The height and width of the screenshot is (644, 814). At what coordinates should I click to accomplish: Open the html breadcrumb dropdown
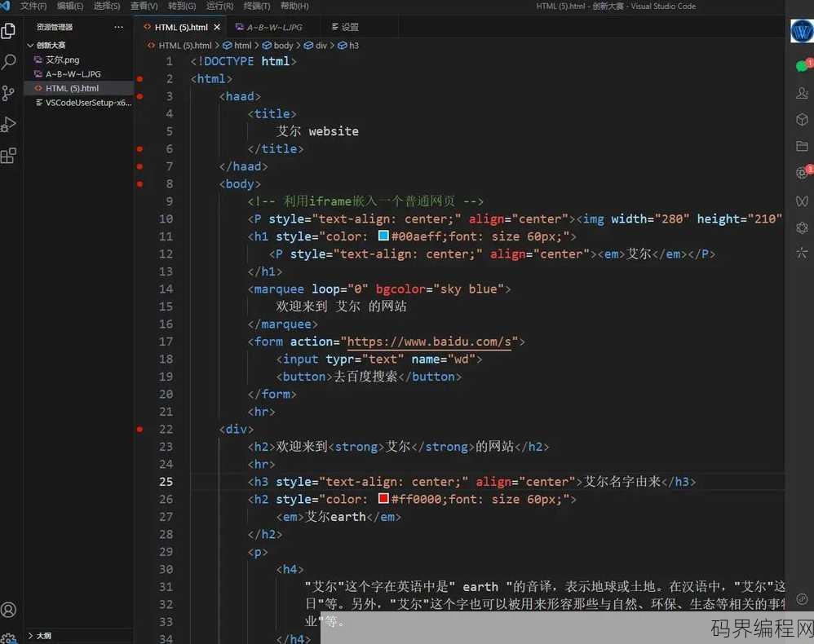pos(238,46)
